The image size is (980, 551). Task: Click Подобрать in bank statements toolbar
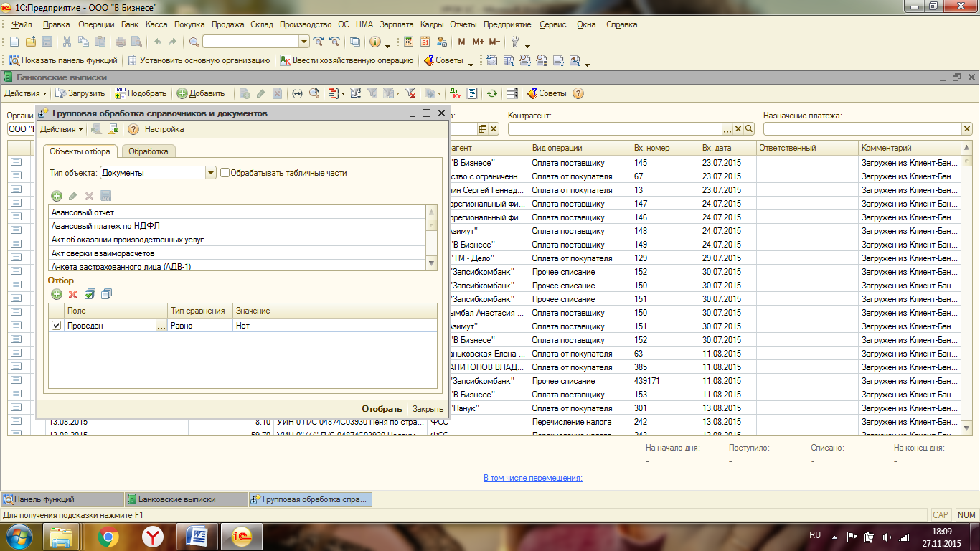pos(141,93)
